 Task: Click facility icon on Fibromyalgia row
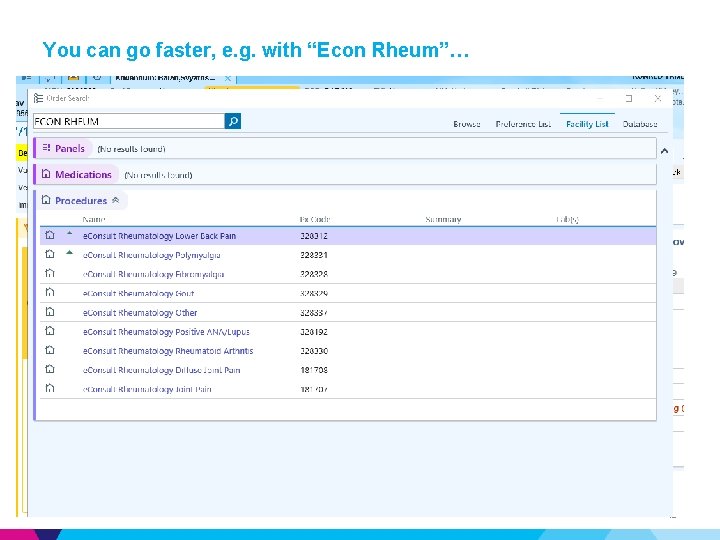point(50,273)
